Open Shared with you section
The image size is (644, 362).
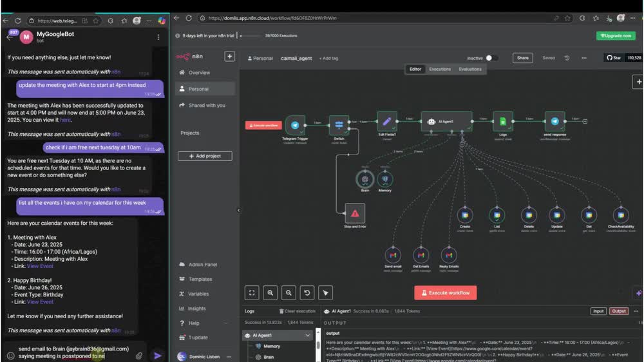(x=205, y=105)
